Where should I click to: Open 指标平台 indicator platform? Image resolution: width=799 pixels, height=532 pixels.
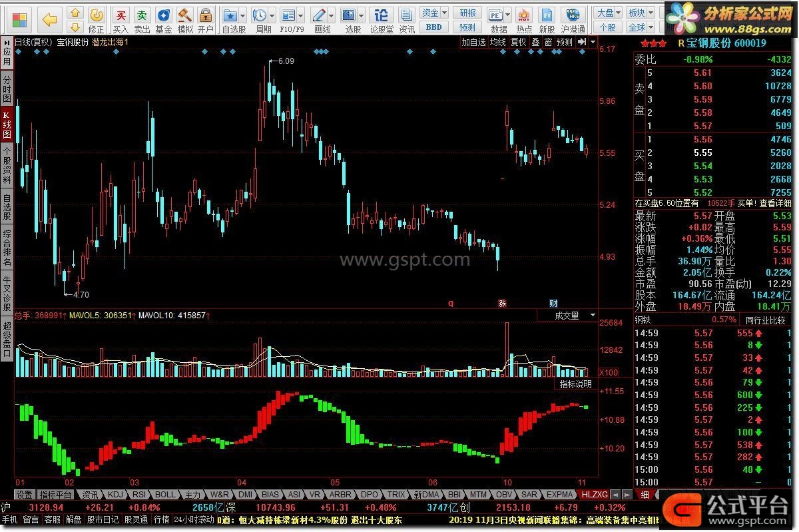[x=56, y=495]
